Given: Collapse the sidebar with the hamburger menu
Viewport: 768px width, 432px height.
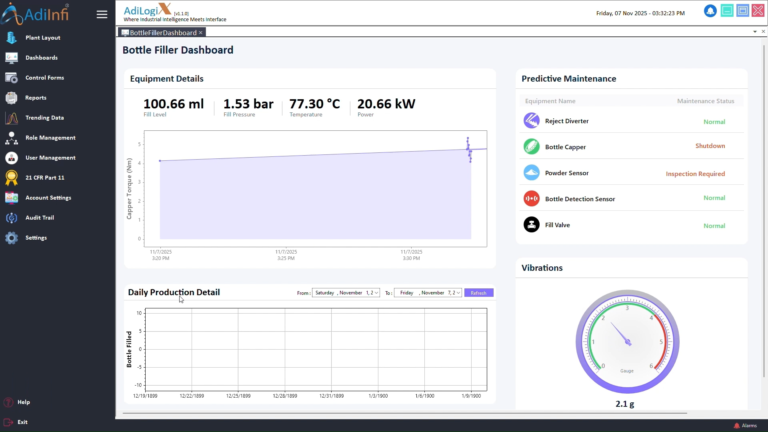Looking at the screenshot, I should tap(101, 14).
